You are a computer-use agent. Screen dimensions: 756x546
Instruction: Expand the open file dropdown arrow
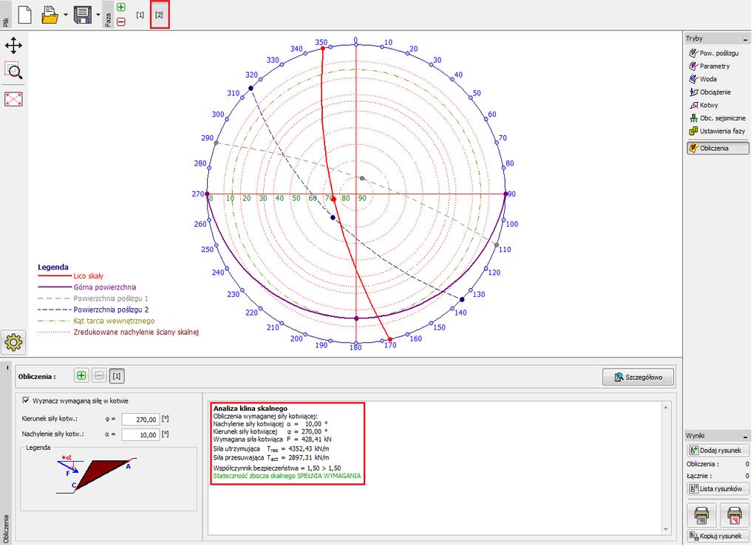(66, 15)
